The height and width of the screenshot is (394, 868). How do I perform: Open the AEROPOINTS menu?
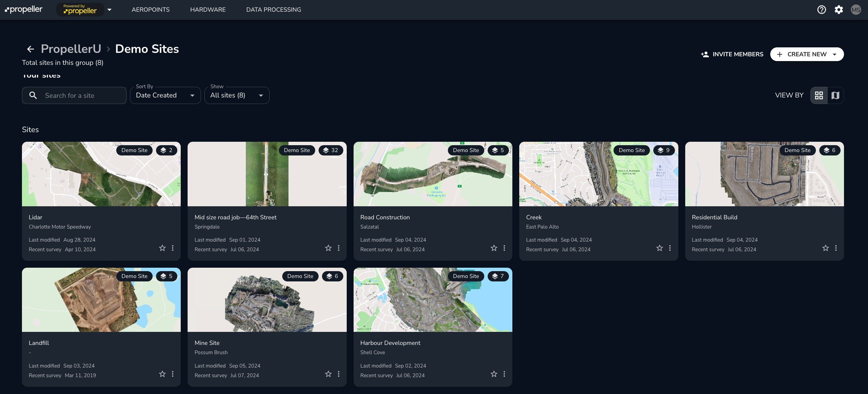(x=151, y=10)
